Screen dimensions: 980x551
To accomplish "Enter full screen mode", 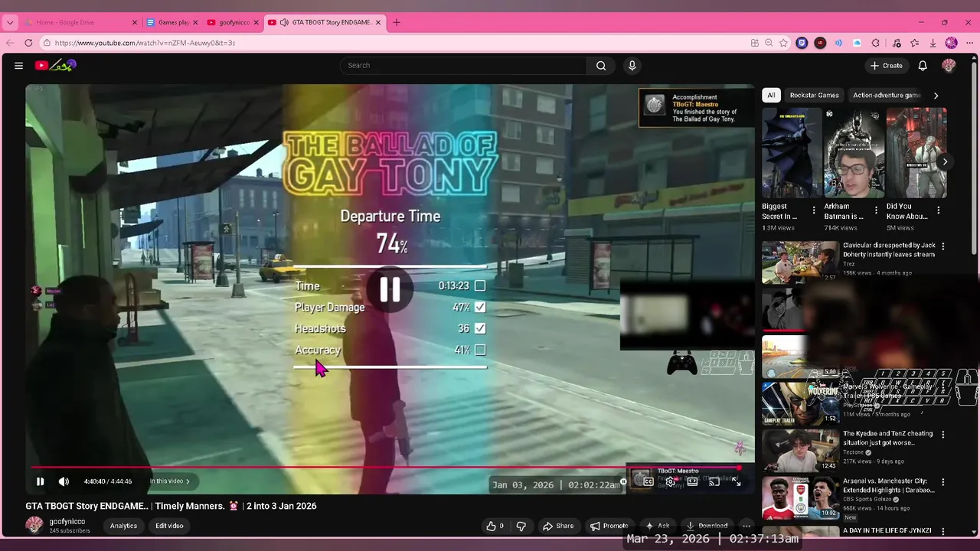I will tap(736, 481).
